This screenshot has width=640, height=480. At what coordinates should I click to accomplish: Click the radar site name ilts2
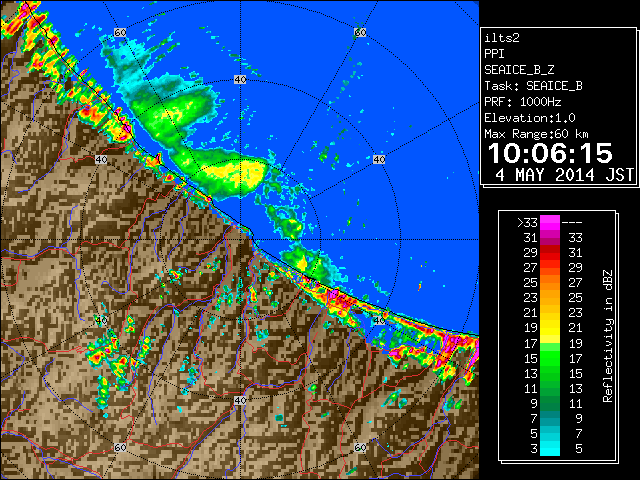(x=502, y=38)
